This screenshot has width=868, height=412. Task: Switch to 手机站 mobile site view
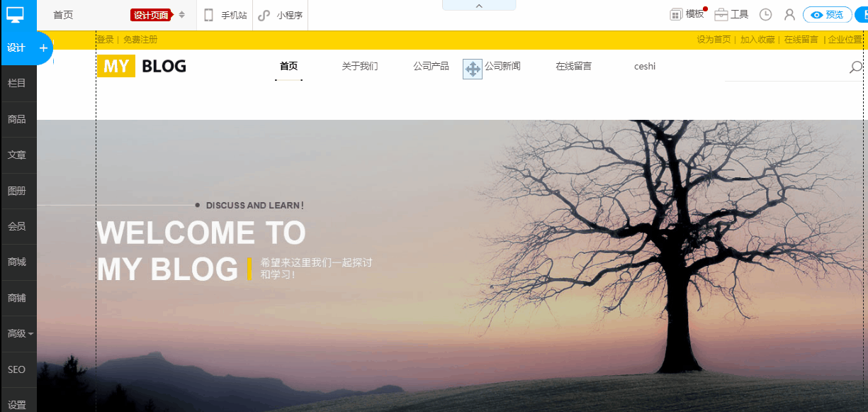click(x=225, y=15)
